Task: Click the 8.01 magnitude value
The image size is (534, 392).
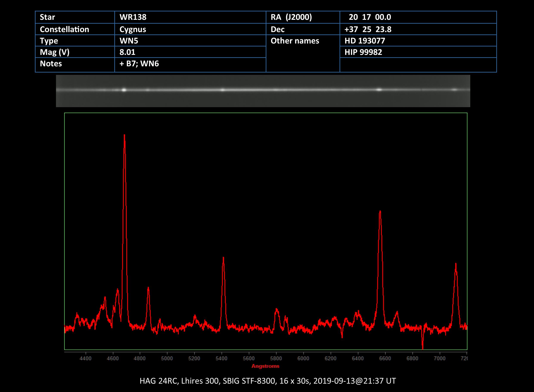Action: click(x=127, y=52)
